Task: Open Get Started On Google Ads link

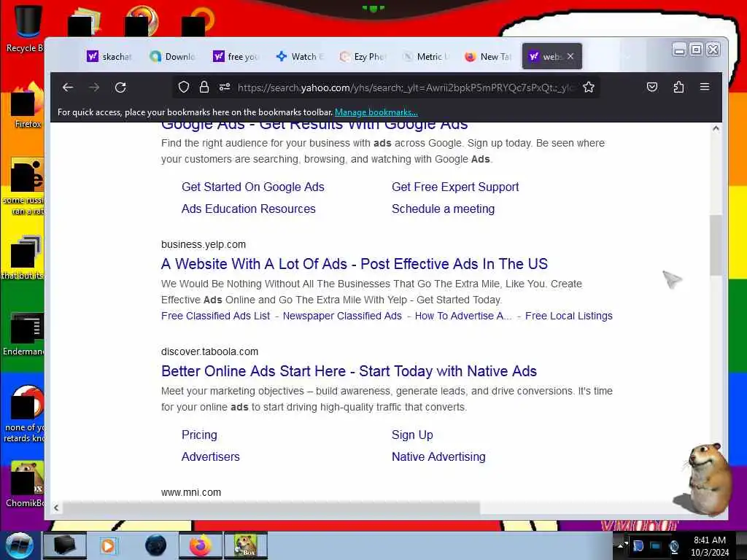Action: [x=253, y=187]
